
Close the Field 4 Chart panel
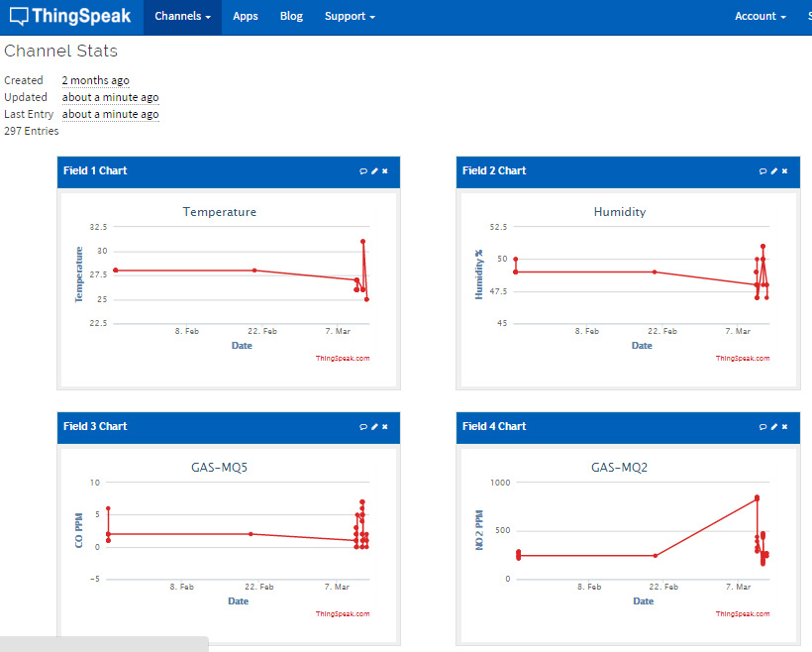[x=784, y=426]
